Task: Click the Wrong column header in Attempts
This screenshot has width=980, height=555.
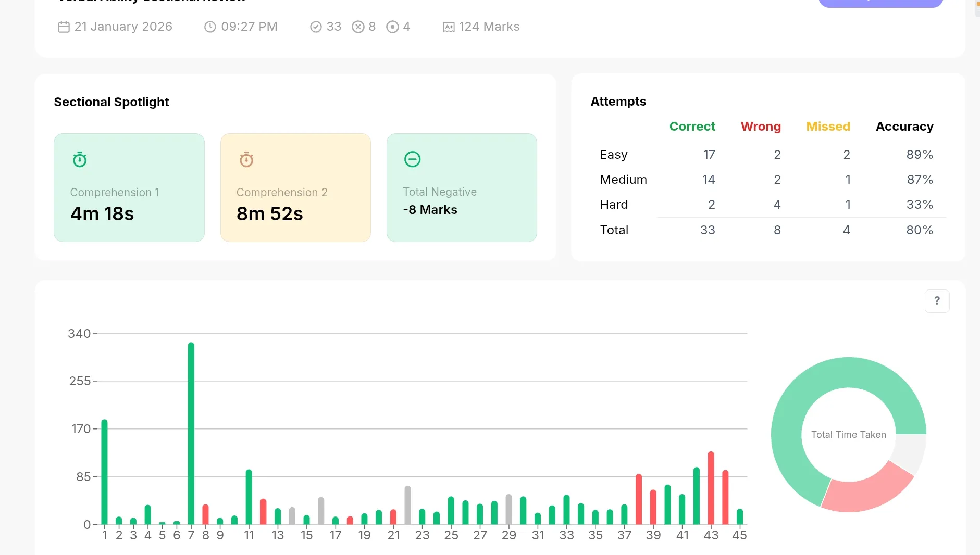Action: (x=761, y=127)
